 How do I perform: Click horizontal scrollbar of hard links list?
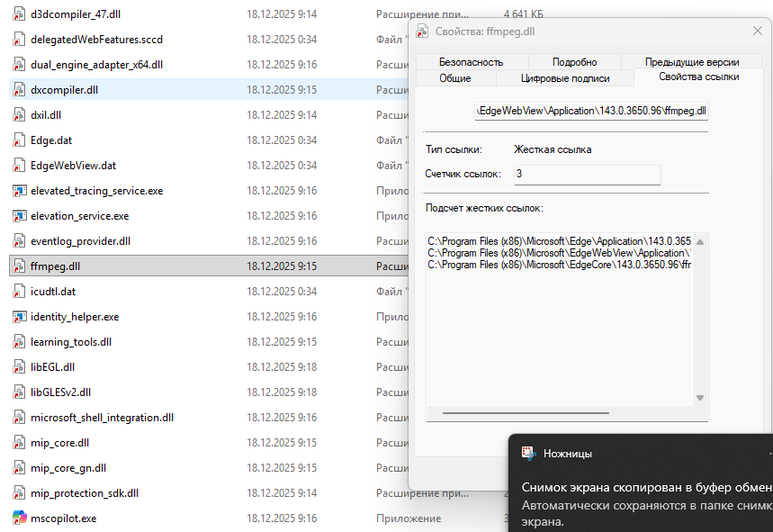coord(526,413)
